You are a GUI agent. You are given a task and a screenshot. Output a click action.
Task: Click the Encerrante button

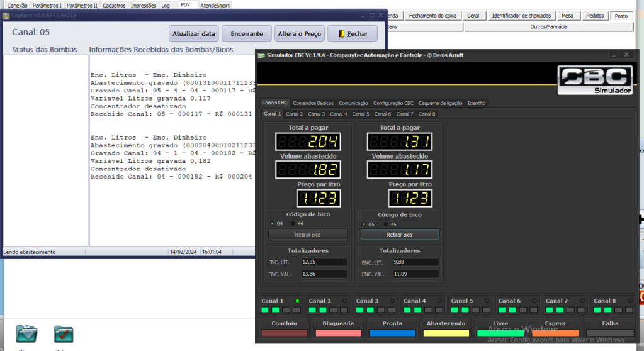tap(246, 34)
